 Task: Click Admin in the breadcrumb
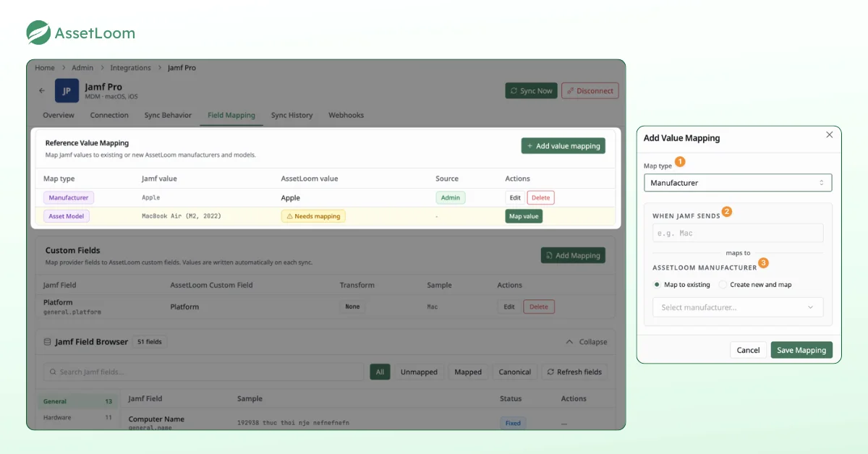(82, 68)
